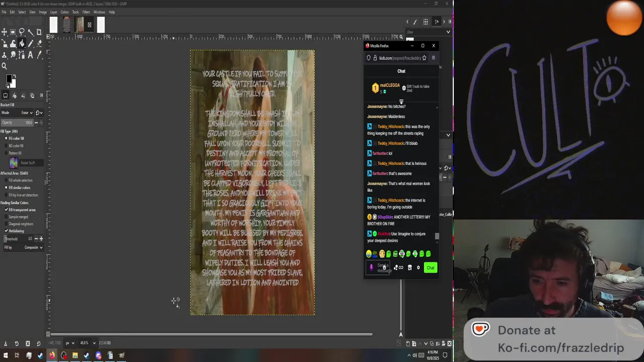Select BG color fill radio button

[6, 146]
